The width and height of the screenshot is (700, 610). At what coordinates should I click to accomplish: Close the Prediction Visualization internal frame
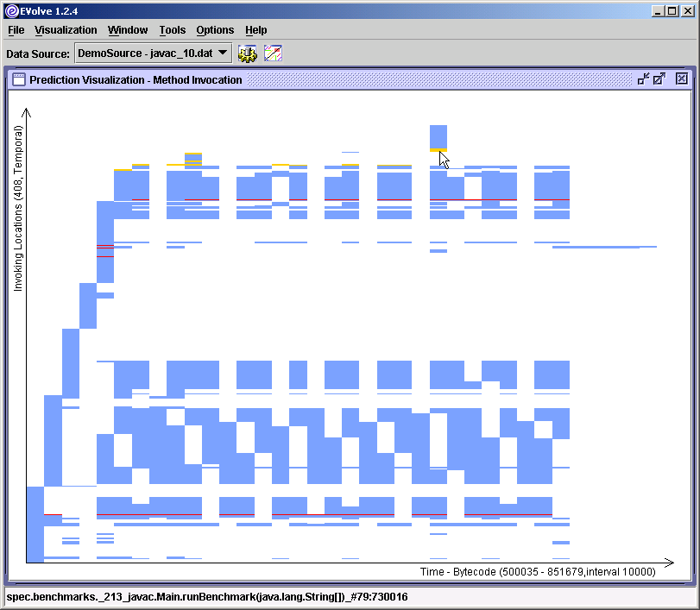(x=681, y=79)
